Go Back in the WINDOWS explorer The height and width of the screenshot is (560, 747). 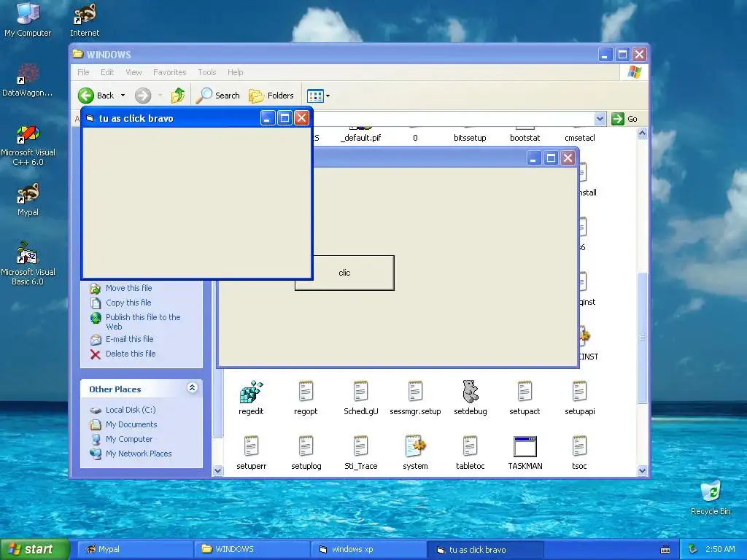(96, 96)
